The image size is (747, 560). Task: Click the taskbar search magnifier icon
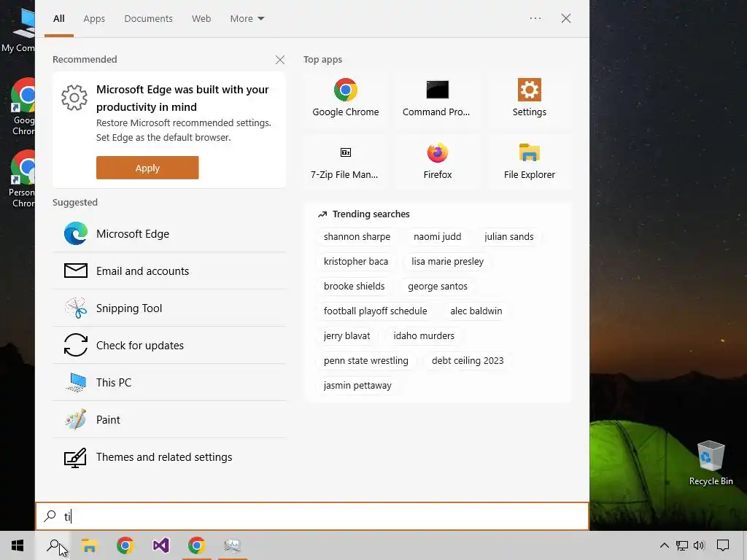[53, 545]
